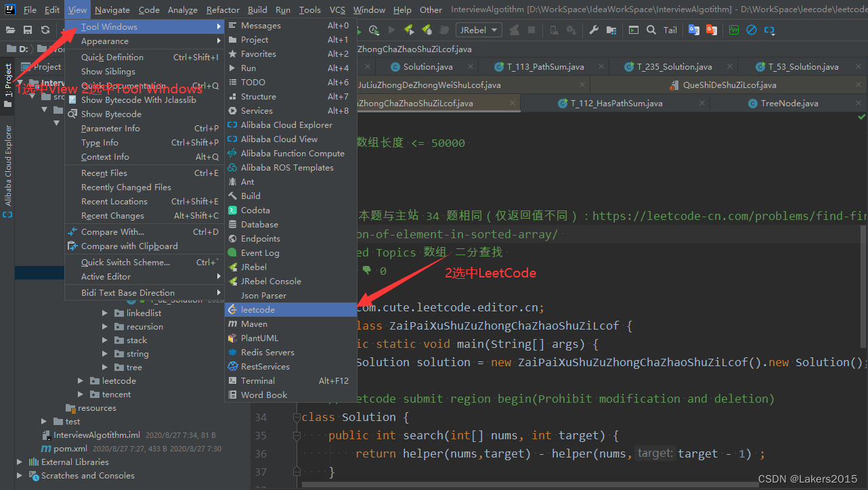Open JRebel Console tool window entry
Image resolution: width=868 pixels, height=490 pixels.
[290, 281]
